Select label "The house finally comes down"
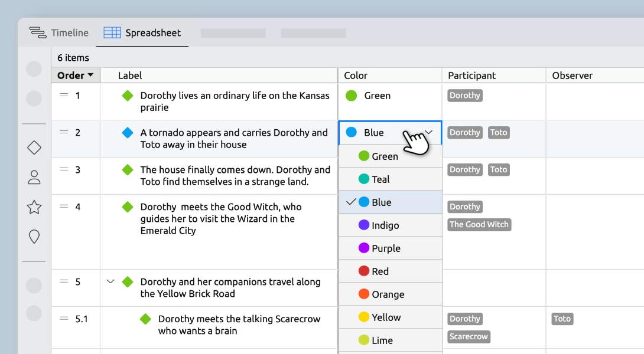 pyautogui.click(x=235, y=176)
